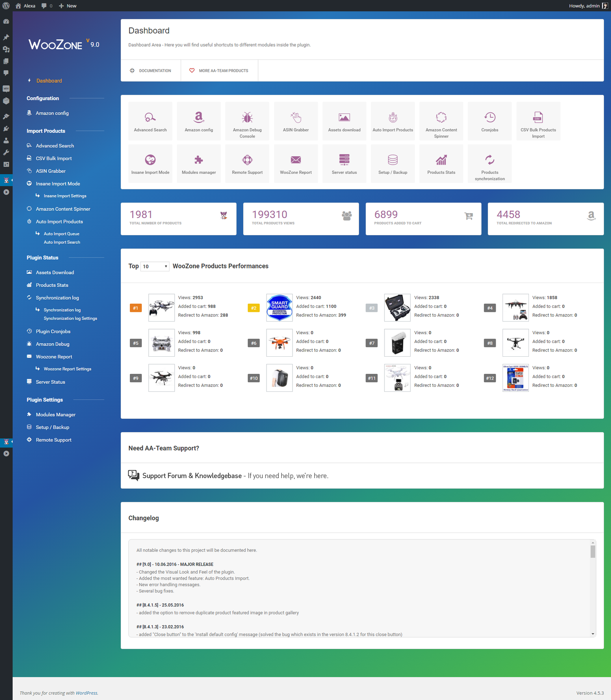Open the Amazon Content Spinner module
This screenshot has height=700, width=611.
[441, 121]
